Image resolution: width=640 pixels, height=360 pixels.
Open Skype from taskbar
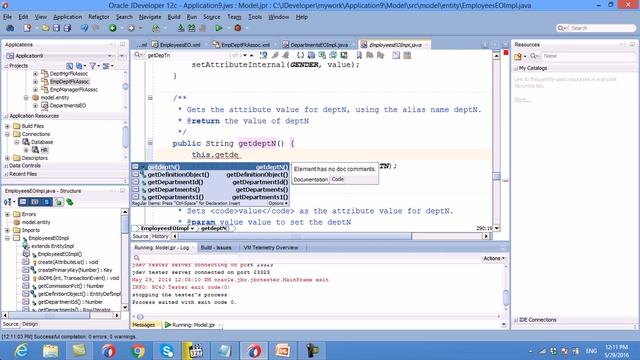[167, 351]
